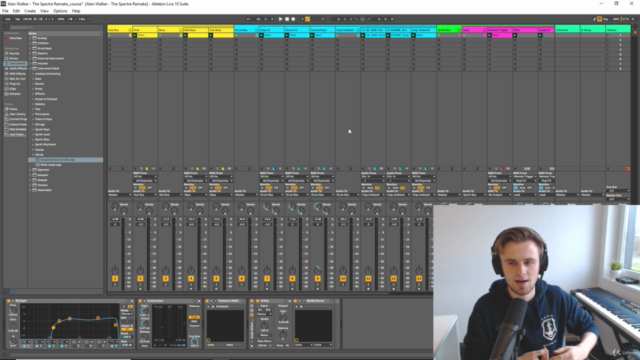Image resolution: width=640 pixels, height=360 pixels.
Task: Click the Tap tempo button
Action: pyautogui.click(x=18, y=19)
